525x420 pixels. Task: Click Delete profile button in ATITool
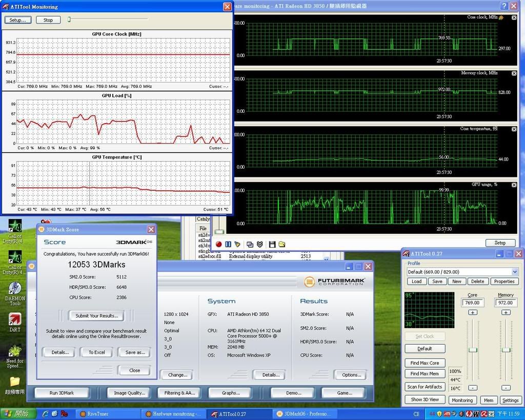tap(477, 282)
